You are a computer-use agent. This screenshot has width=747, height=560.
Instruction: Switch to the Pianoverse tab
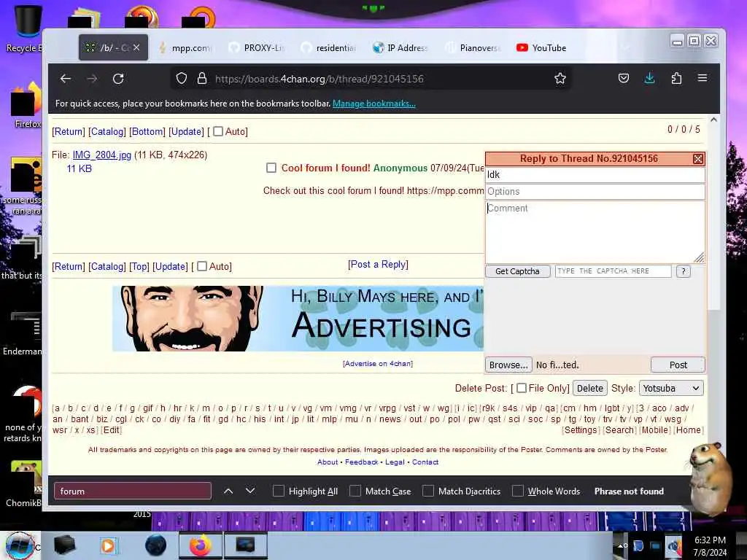(474, 47)
